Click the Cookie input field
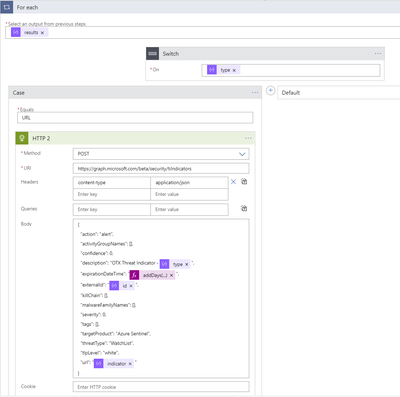The width and height of the screenshot is (400, 397). click(x=161, y=387)
